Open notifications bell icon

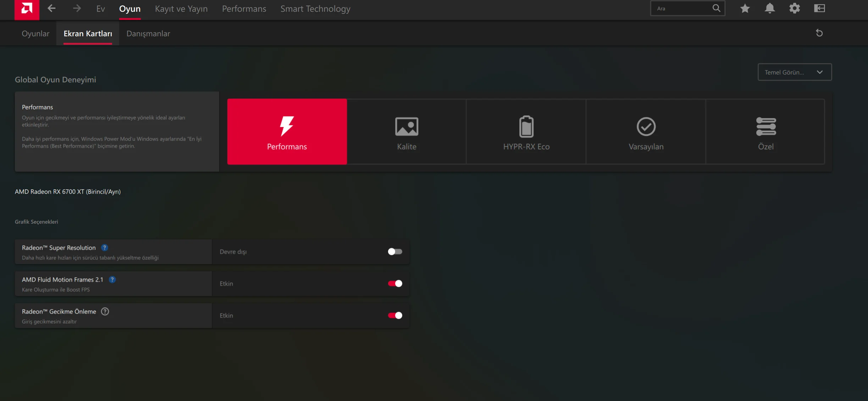pyautogui.click(x=769, y=9)
